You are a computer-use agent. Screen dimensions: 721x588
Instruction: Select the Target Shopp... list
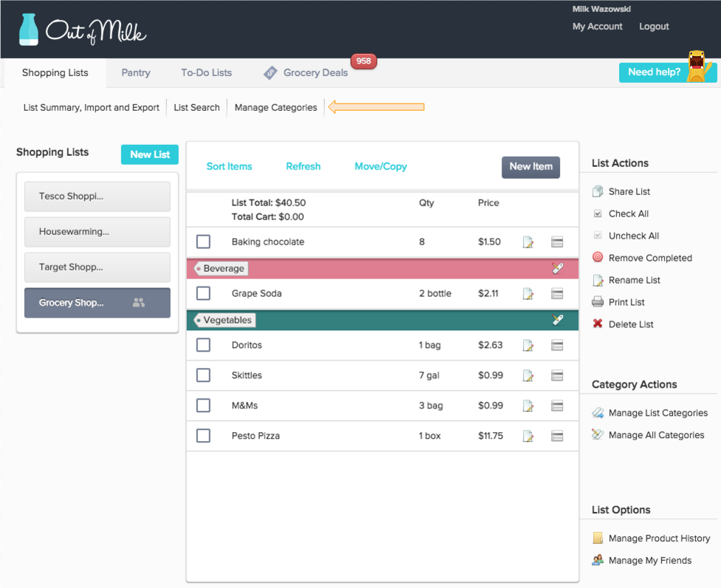[98, 267]
